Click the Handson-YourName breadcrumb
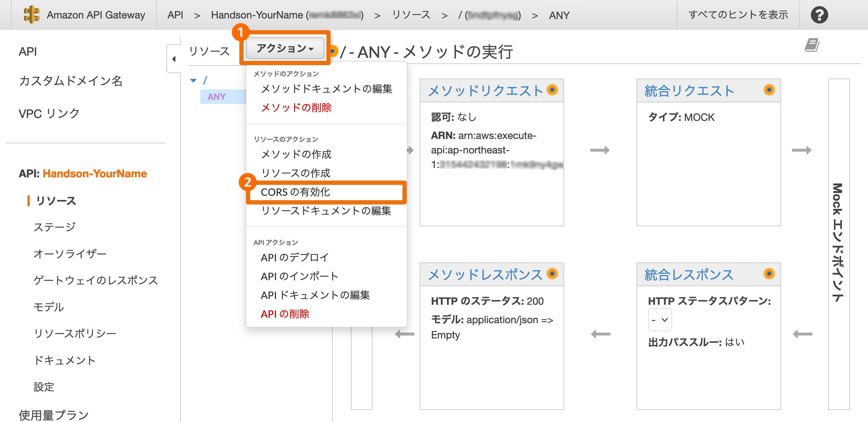 pos(287,15)
